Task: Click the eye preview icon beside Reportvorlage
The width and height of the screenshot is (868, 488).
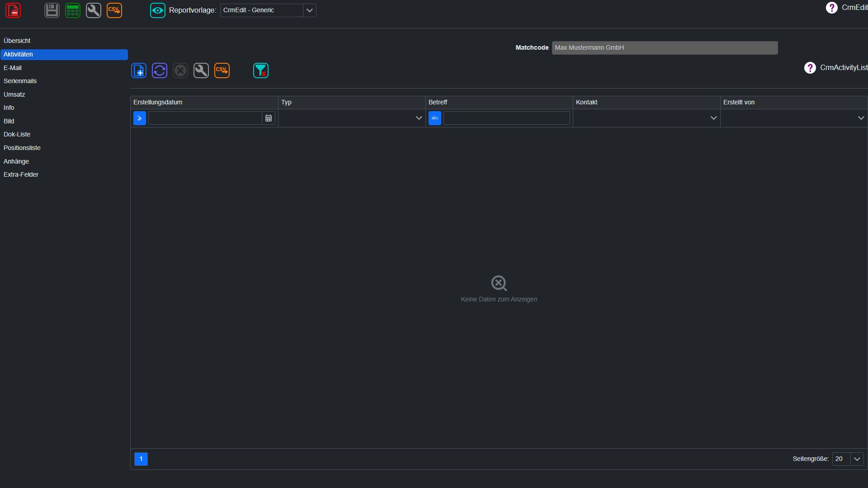Action: tap(158, 10)
